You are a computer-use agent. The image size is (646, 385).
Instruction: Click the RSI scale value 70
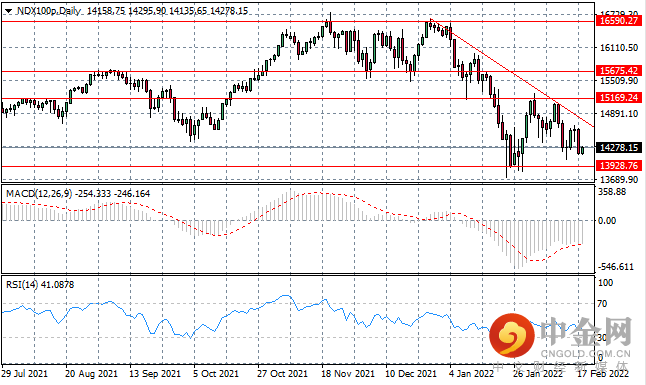[x=602, y=304]
